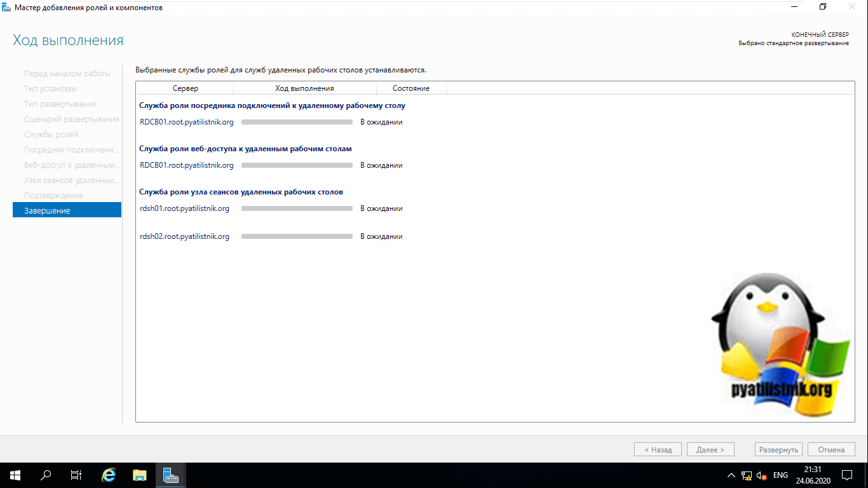Select the Завершение step in sidebar
868x488 pixels.
[67, 210]
